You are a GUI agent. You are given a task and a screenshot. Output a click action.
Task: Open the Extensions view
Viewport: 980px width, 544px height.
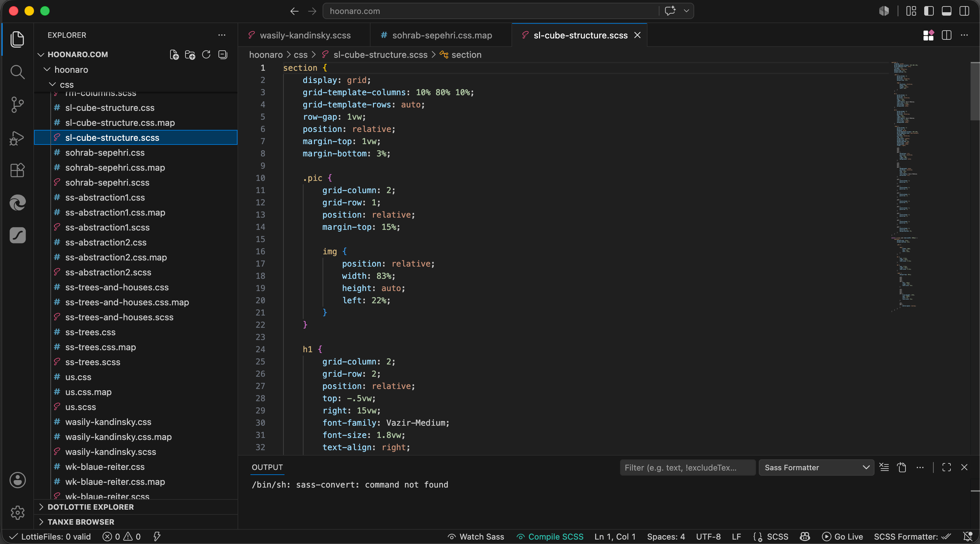coord(17,170)
